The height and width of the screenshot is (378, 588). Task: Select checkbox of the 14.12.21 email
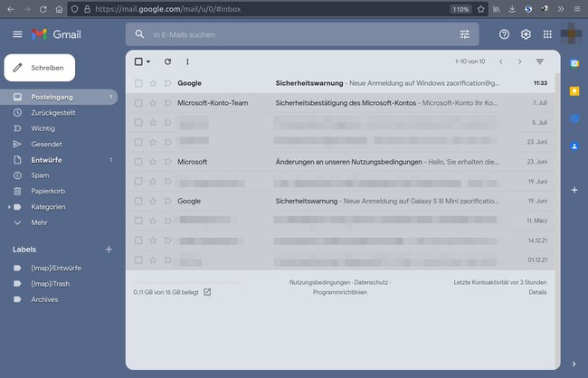coord(138,240)
